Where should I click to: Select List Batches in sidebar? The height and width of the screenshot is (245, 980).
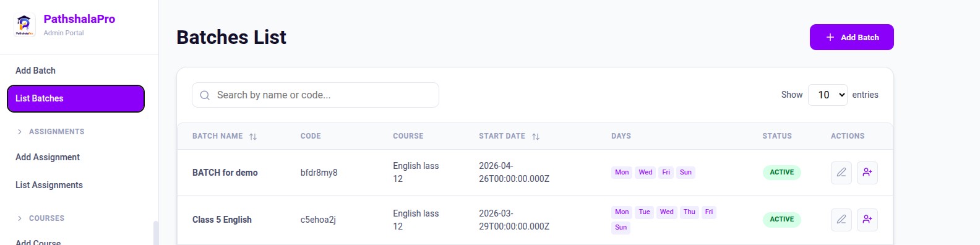click(x=75, y=98)
